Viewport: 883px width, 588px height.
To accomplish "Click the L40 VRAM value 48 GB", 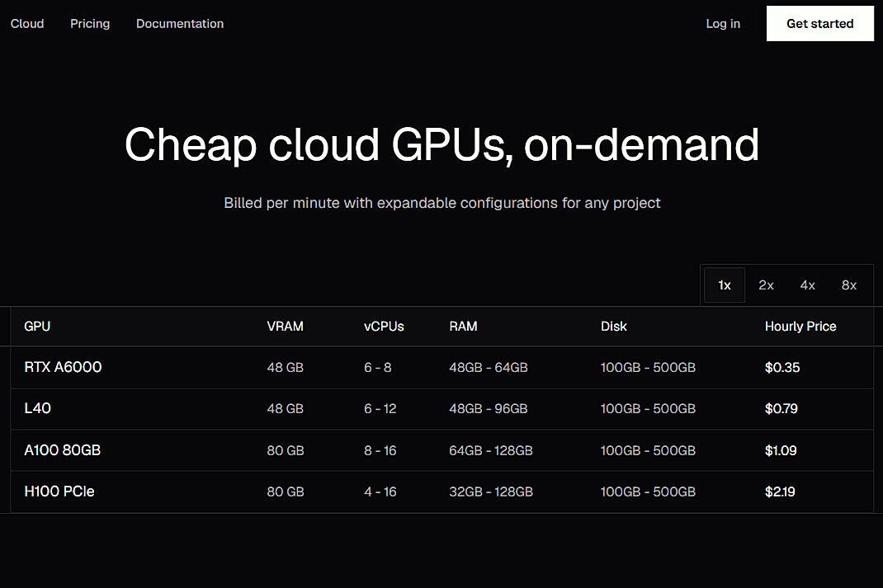I will [285, 408].
